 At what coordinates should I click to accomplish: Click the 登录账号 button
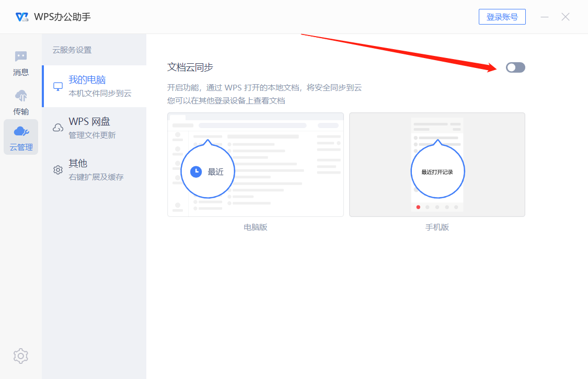[502, 17]
